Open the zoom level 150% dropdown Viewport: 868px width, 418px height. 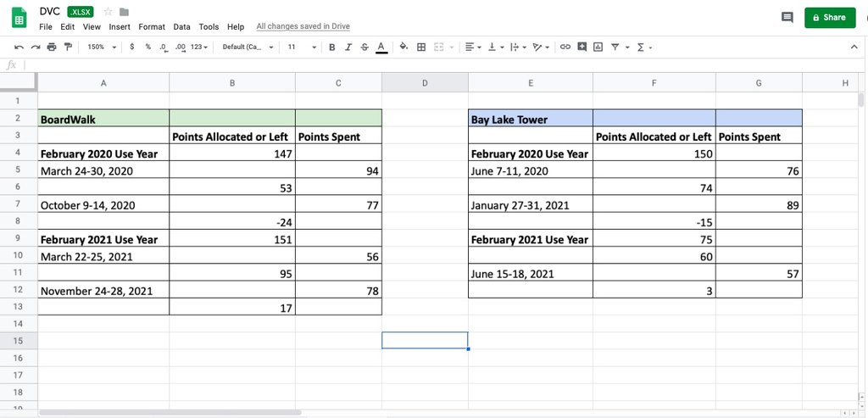click(x=102, y=47)
